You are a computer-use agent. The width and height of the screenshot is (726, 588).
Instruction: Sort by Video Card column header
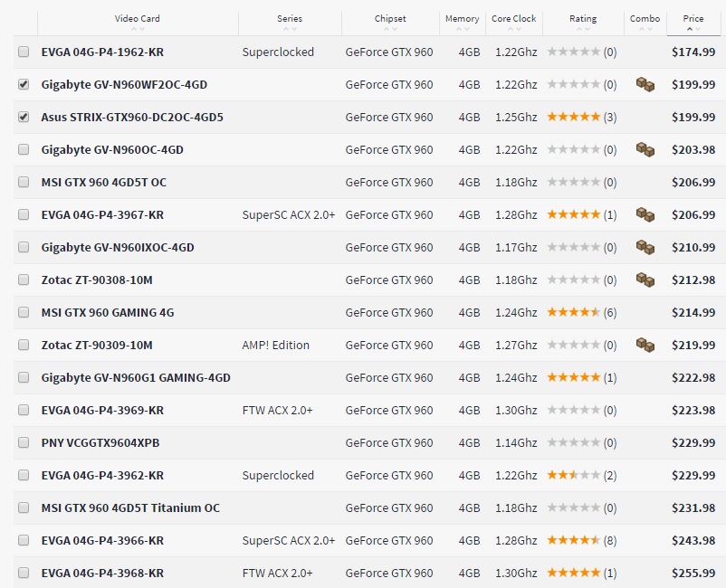(137, 19)
